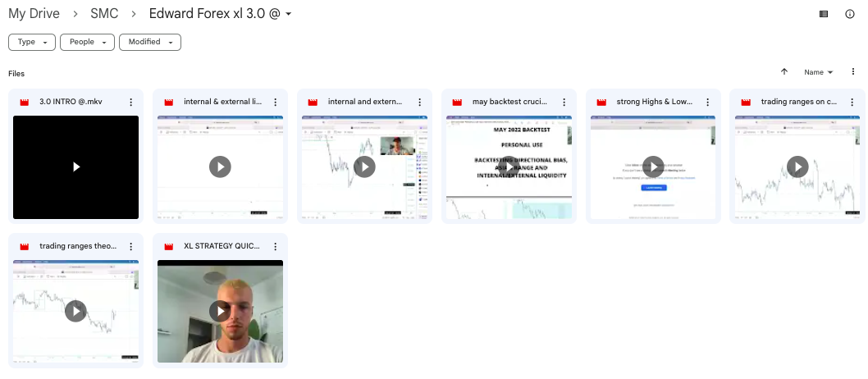Open more actions for 3.0 INTRO @.mkv
The height and width of the screenshot is (379, 868).
click(x=131, y=102)
